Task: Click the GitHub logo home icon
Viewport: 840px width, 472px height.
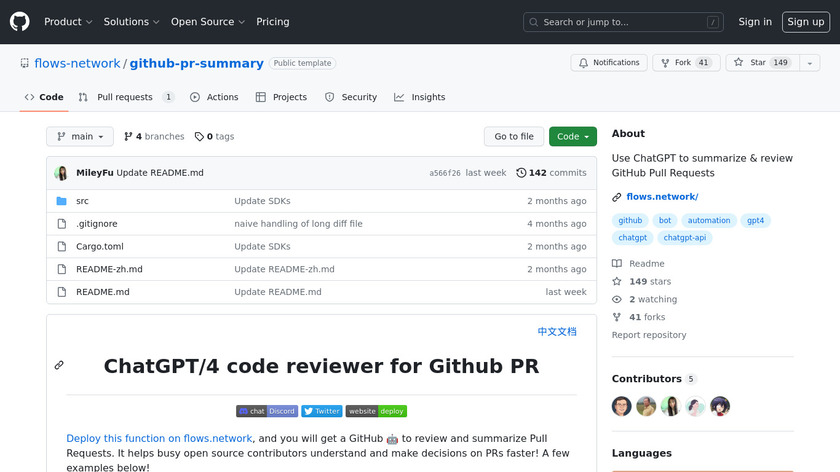Action: [x=19, y=22]
